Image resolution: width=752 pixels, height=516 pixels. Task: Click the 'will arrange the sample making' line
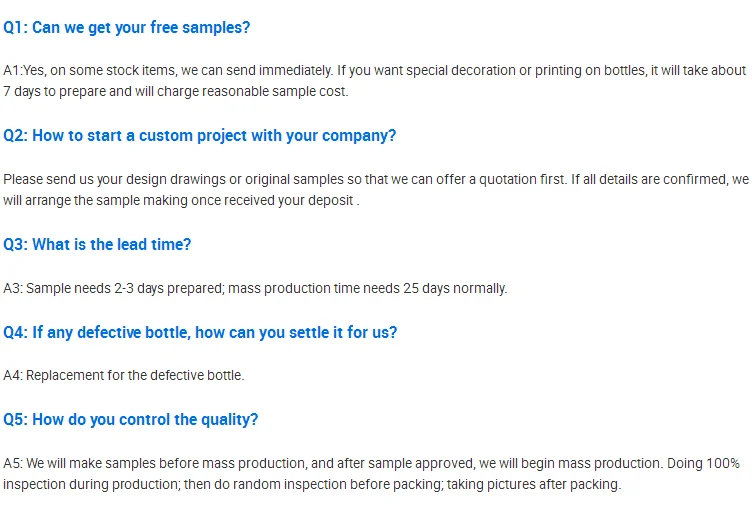pyautogui.click(x=180, y=200)
